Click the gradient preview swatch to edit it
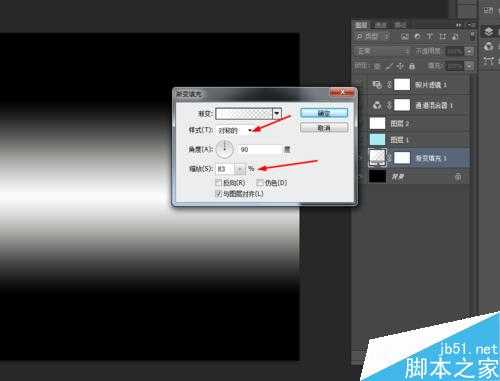Image resolution: width=500 pixels, height=381 pixels. click(x=244, y=114)
